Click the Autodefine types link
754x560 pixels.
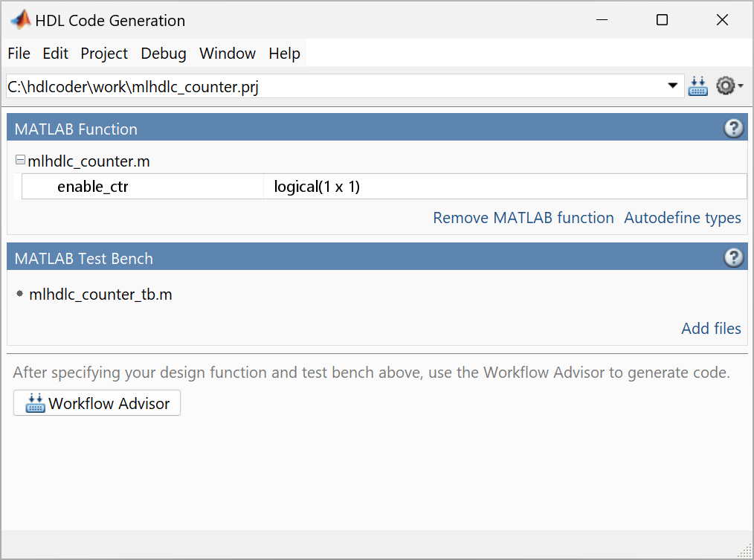682,217
